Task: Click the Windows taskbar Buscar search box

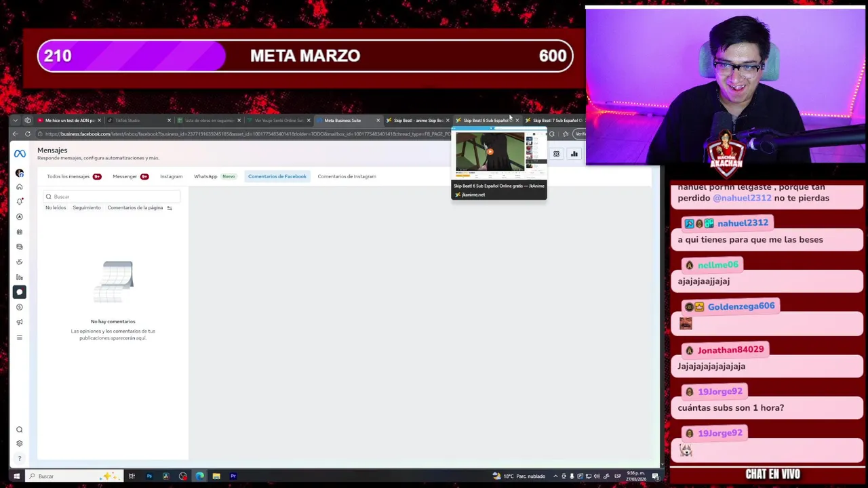Action: (73, 476)
